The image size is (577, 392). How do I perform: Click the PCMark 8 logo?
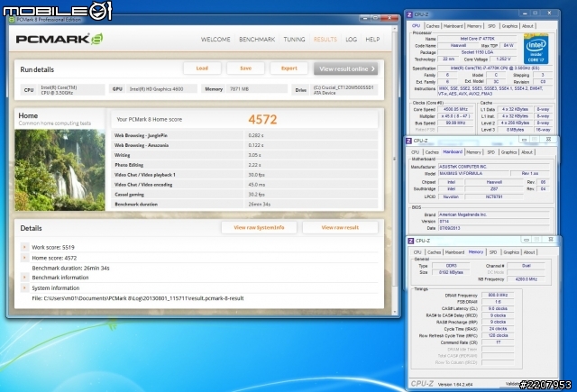click(60, 39)
